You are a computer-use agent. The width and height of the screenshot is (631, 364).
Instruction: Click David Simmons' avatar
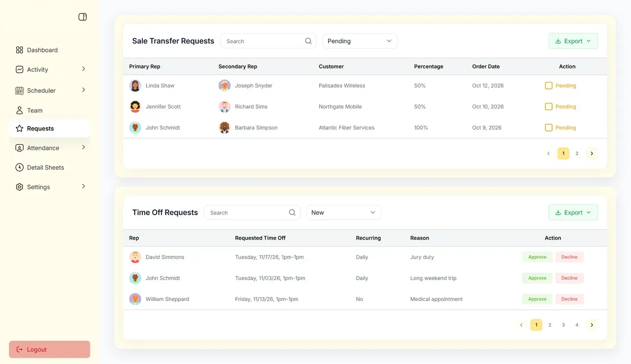135,257
